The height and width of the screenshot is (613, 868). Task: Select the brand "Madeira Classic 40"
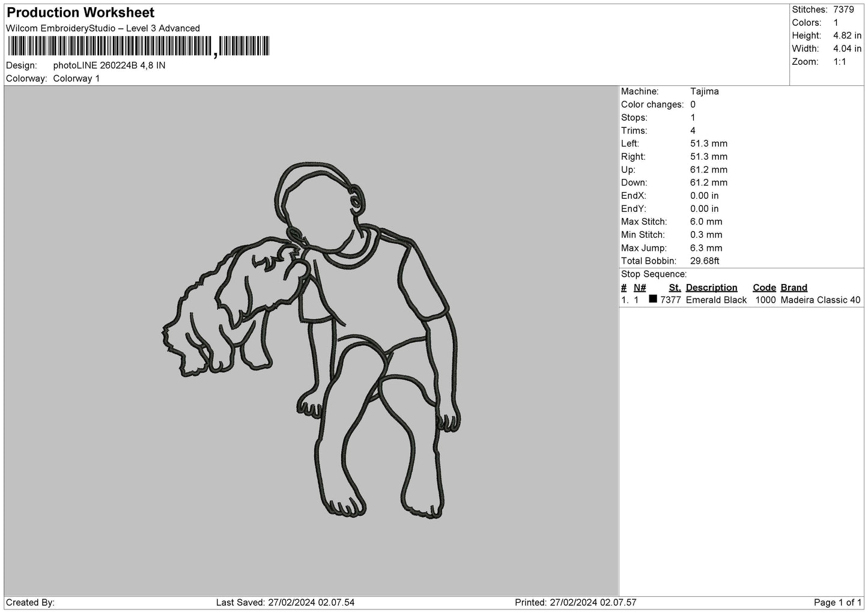pyautogui.click(x=821, y=300)
